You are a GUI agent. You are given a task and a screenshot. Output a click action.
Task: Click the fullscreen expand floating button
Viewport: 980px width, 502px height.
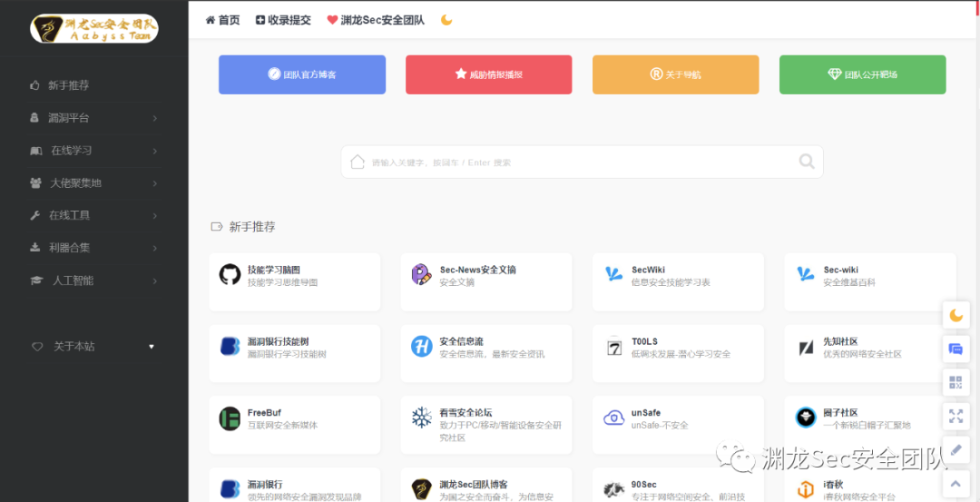[955, 416]
